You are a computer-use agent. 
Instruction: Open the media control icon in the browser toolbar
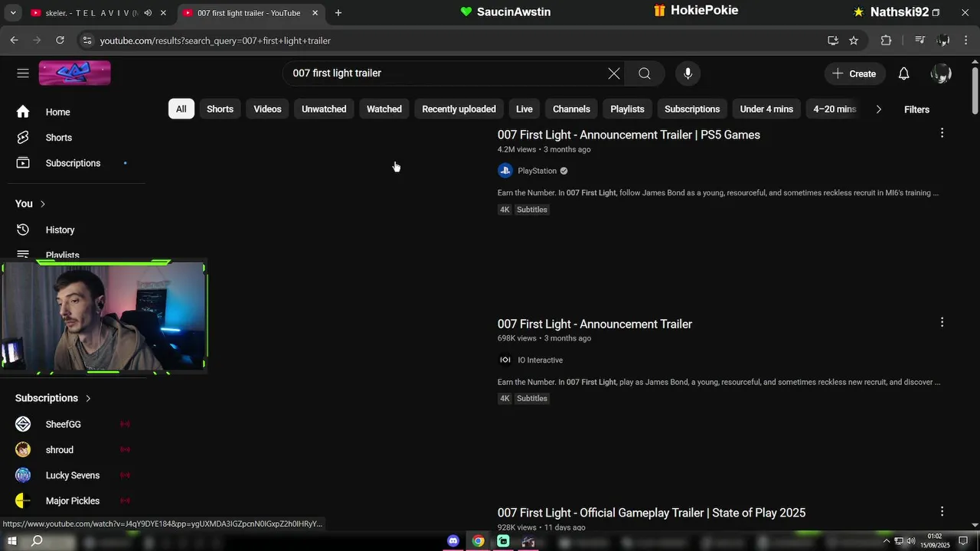[920, 41]
